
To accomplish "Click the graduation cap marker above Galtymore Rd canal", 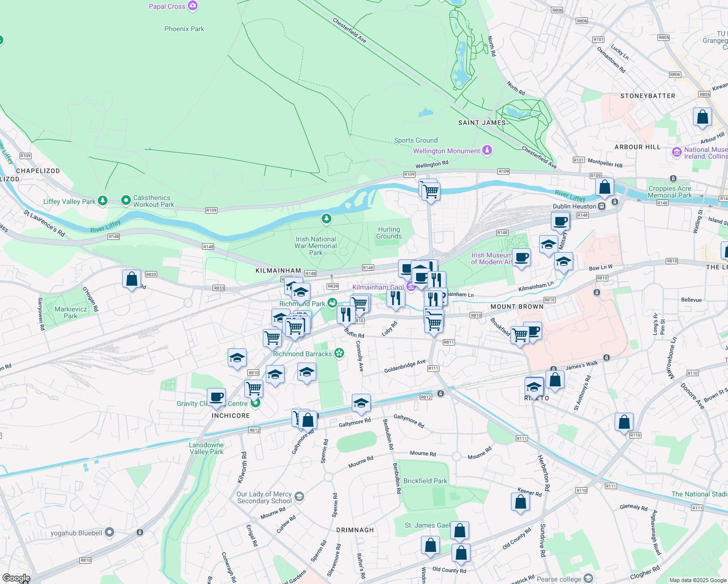I will tap(361, 404).
